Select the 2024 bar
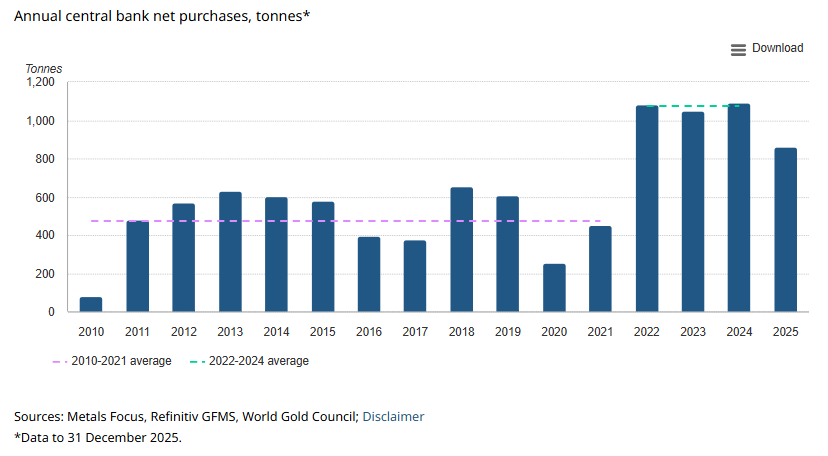This screenshot has width=828, height=456. point(739,208)
